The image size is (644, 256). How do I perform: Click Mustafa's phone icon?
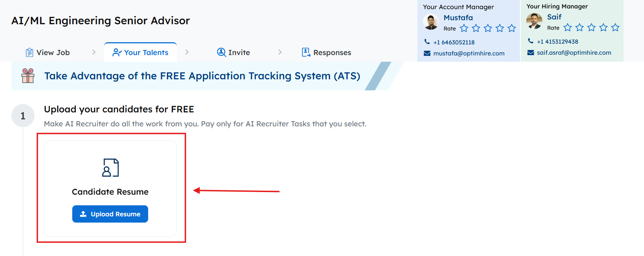coord(427,42)
